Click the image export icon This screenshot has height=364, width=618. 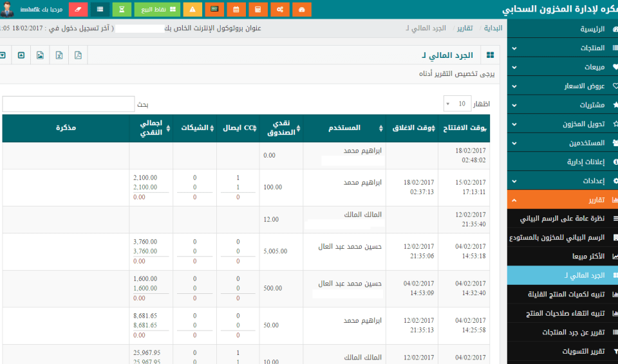40,55
